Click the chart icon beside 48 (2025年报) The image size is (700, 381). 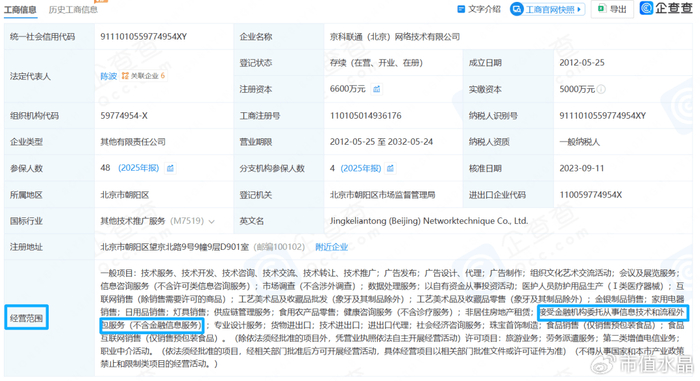[x=170, y=168]
